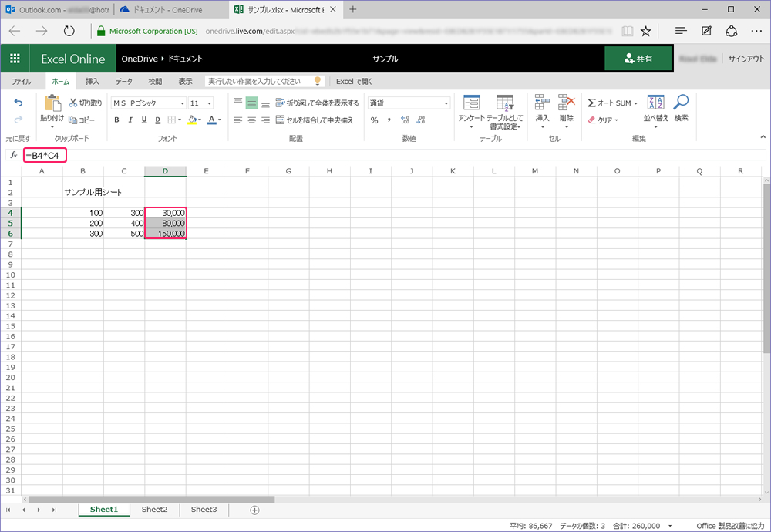
Task: Click the formula bar input
Action: (x=394, y=156)
